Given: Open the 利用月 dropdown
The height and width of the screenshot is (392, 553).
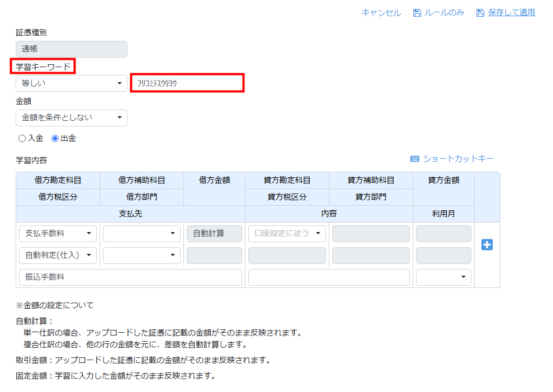Looking at the screenshot, I should pyautogui.click(x=443, y=277).
